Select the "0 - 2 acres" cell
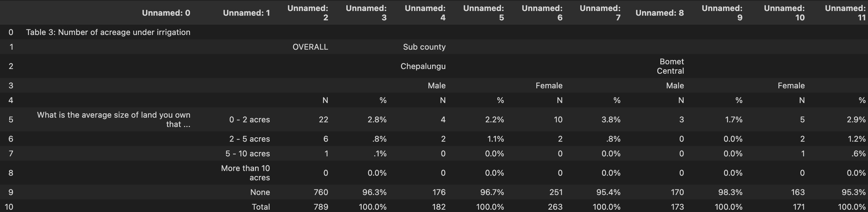The height and width of the screenshot is (212, 868). pos(249,120)
